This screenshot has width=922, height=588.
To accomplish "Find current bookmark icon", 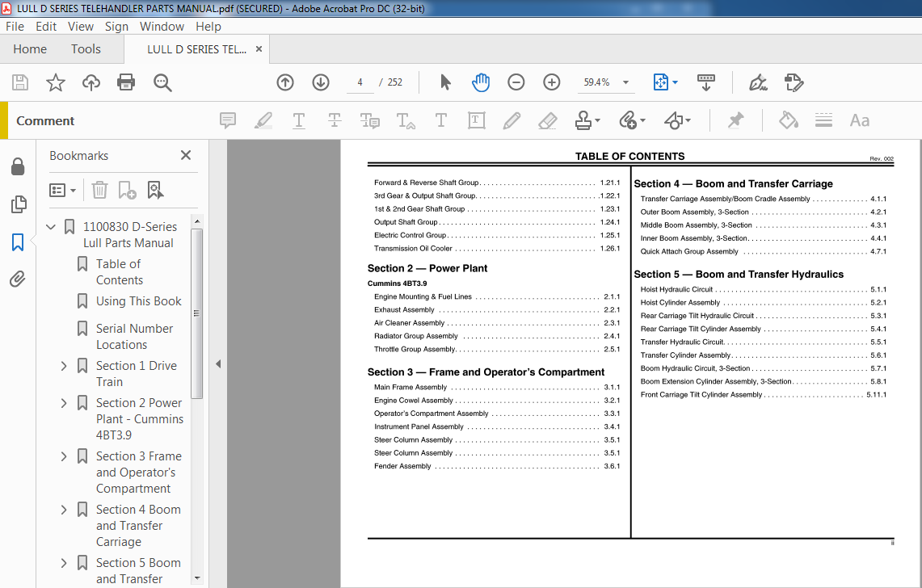I will [x=155, y=190].
